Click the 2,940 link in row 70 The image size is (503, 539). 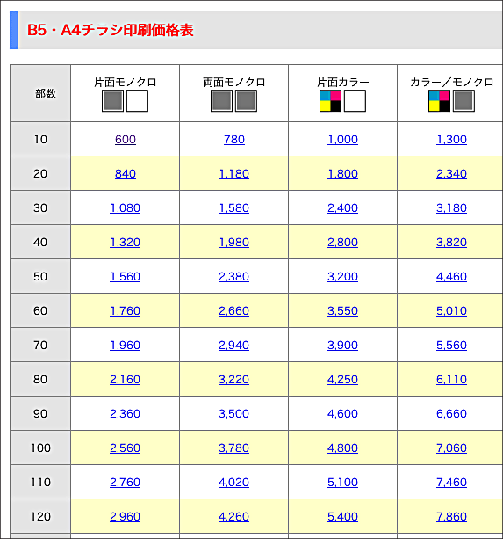click(234, 345)
